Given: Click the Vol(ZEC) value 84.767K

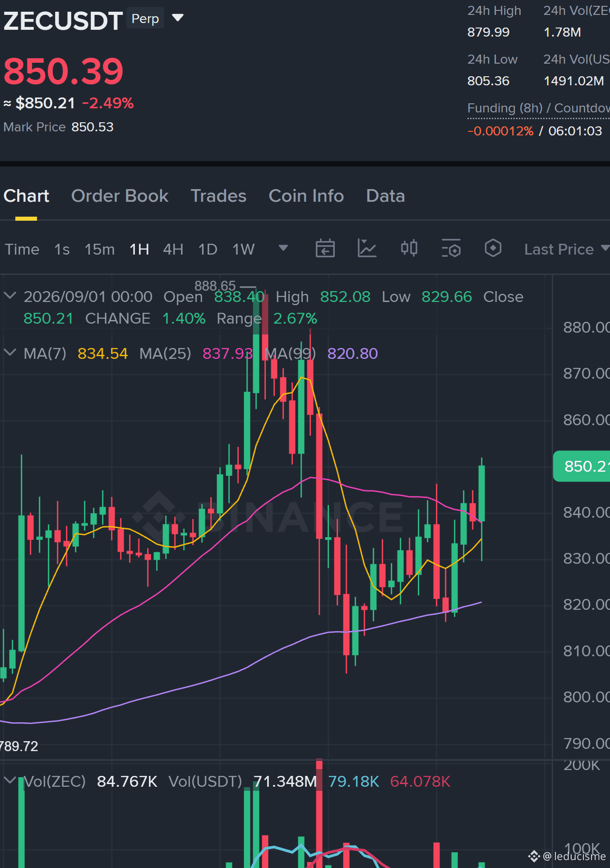Looking at the screenshot, I should coord(127,781).
